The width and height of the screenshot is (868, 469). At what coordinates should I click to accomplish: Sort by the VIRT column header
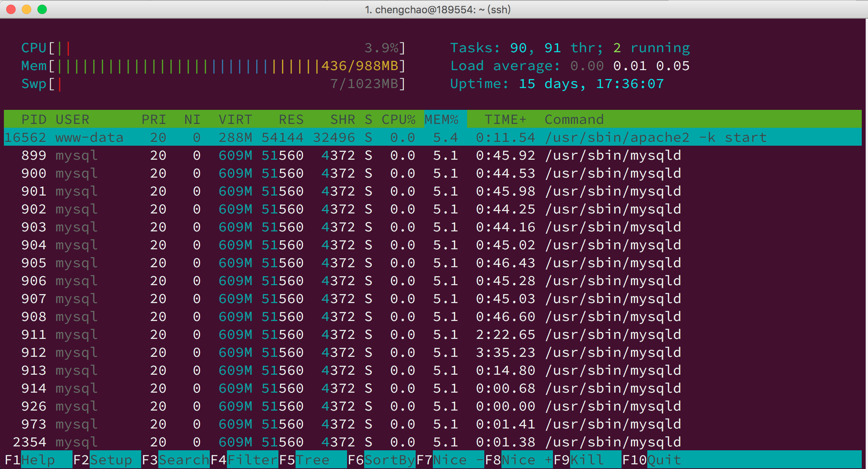point(236,119)
